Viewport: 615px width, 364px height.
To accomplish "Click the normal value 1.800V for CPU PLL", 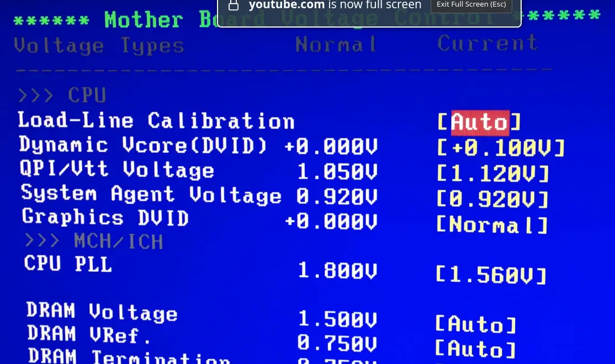I will tap(338, 271).
